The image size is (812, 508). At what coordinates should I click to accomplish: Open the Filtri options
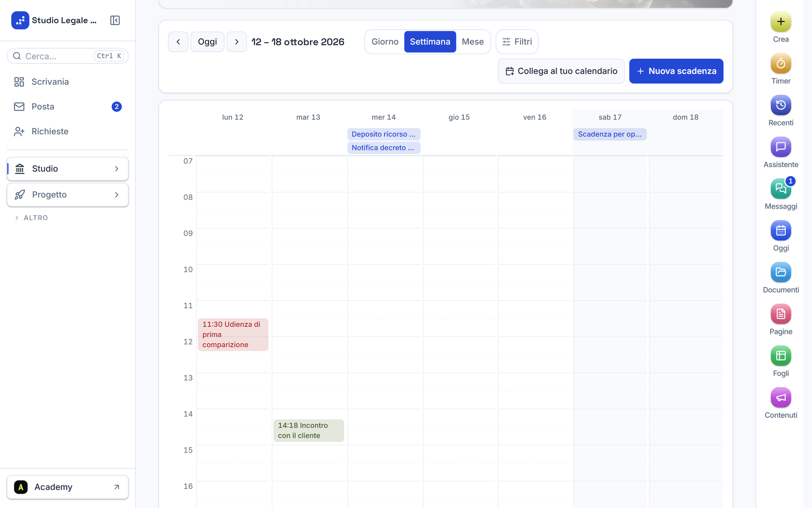517,41
